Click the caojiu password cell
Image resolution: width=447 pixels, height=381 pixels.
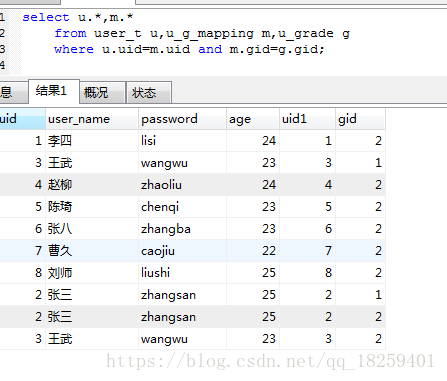pyautogui.click(x=182, y=251)
